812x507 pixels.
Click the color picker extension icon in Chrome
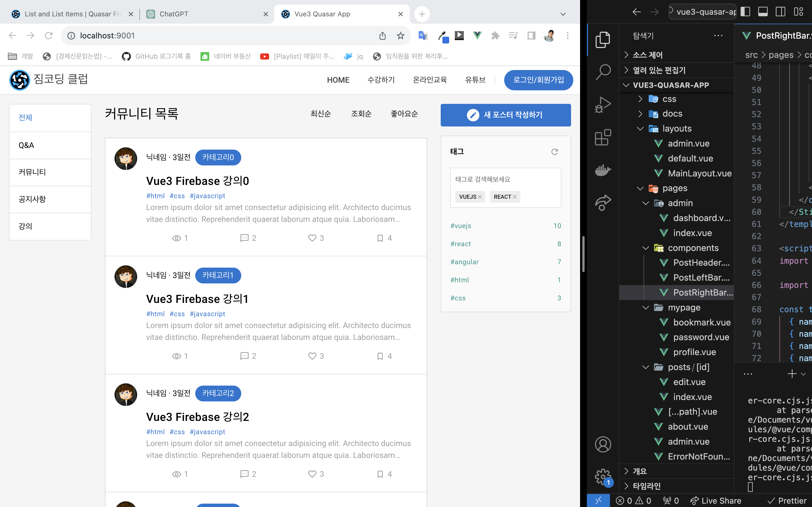443,36
